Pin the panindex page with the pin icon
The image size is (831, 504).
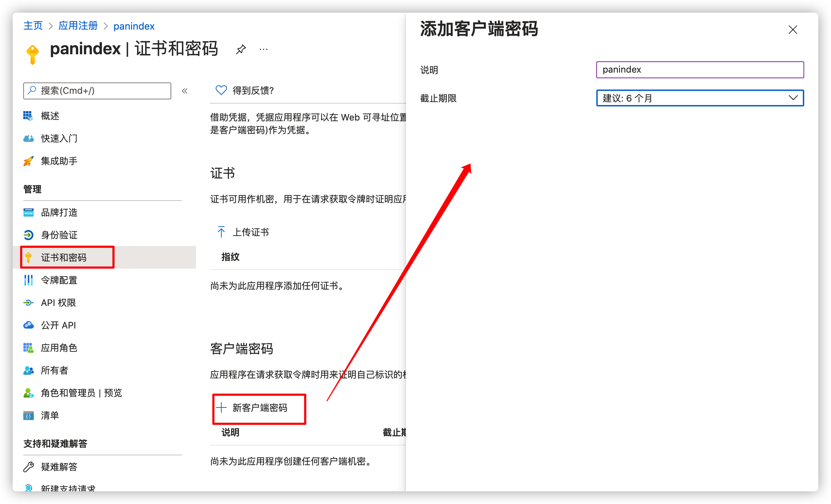pyautogui.click(x=241, y=49)
